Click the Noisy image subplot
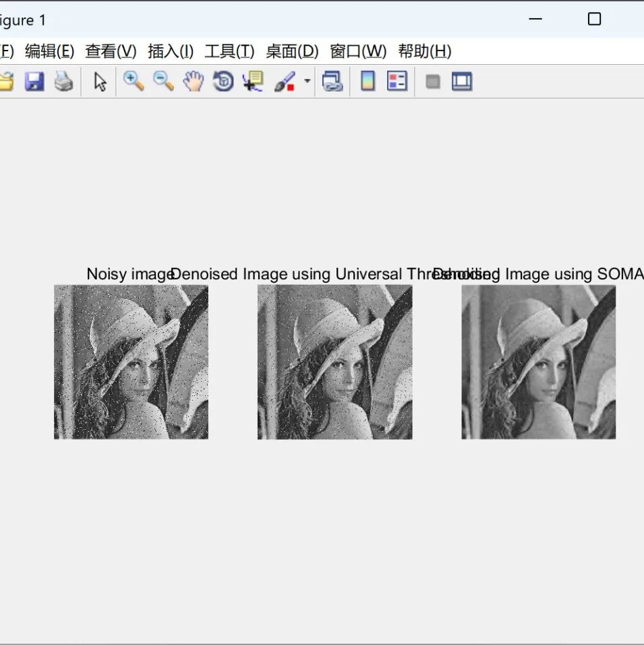Screen dimensions: 644x645 (131, 362)
